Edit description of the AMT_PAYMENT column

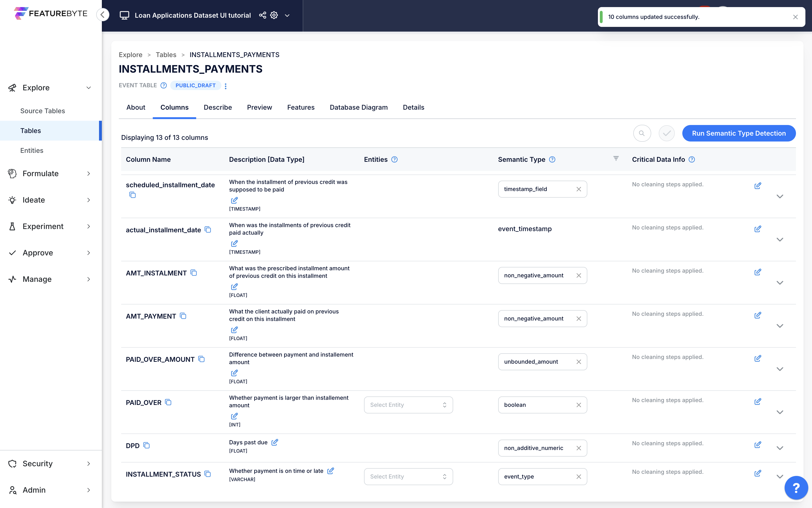coord(234,330)
